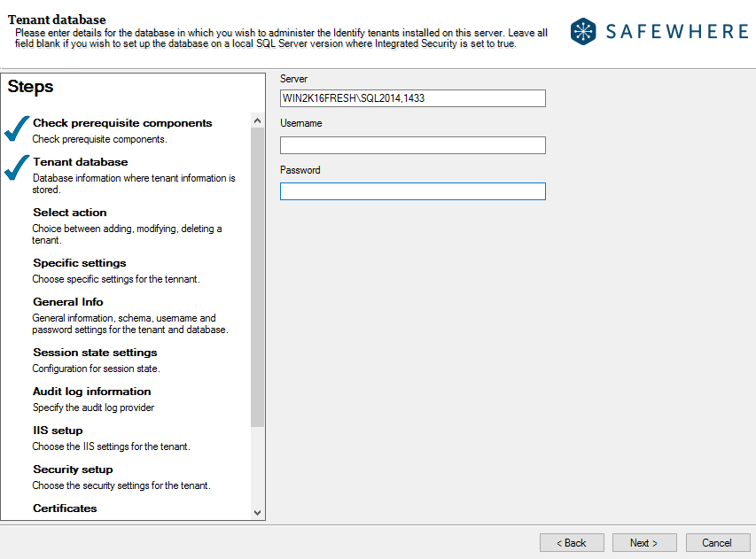756x559 pixels.
Task: Click the Back button
Action: coord(572,542)
